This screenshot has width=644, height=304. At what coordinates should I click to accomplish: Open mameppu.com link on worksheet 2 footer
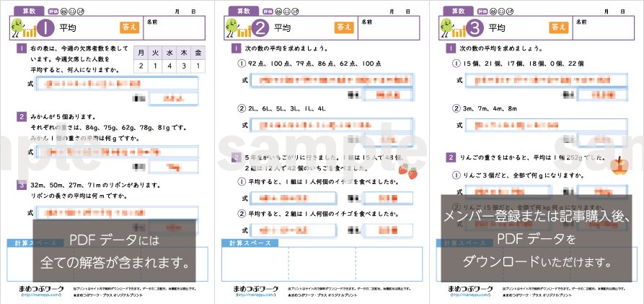coord(255,295)
